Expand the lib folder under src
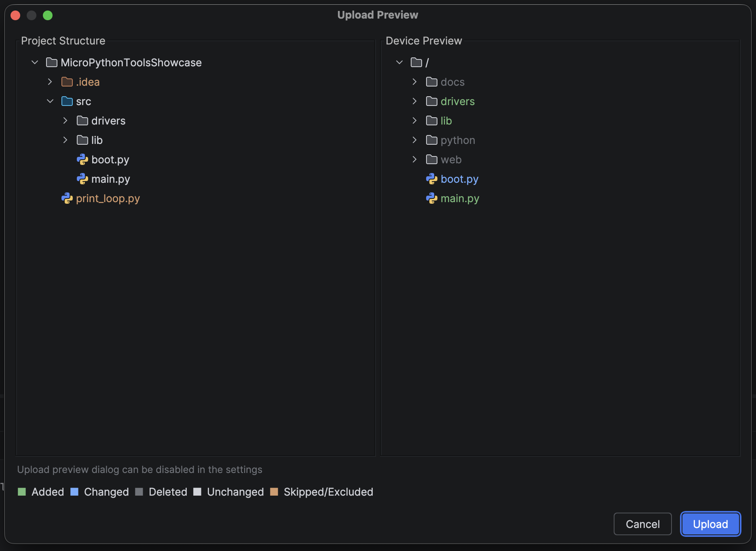This screenshot has width=756, height=551. (x=65, y=140)
